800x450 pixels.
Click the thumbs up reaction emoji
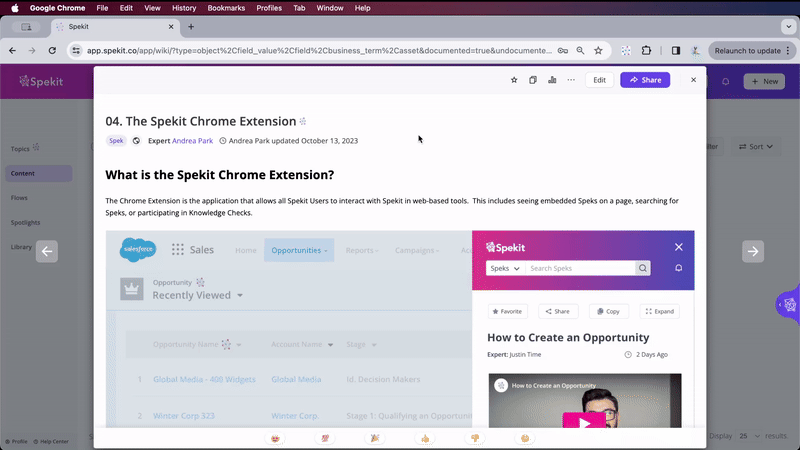pyautogui.click(x=425, y=438)
